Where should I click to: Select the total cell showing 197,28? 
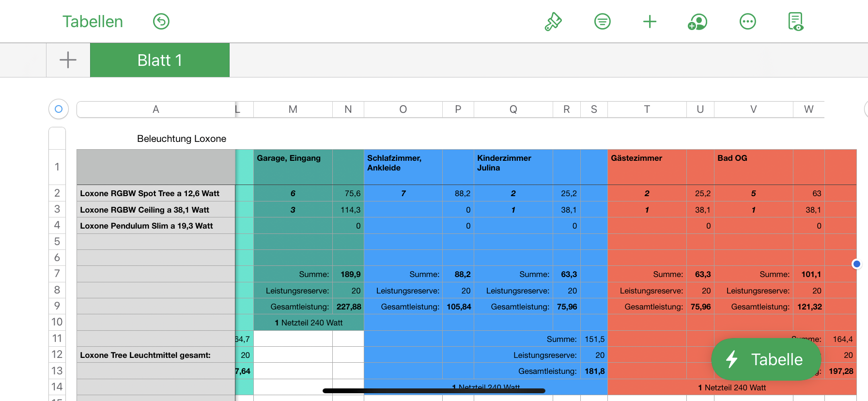[841, 371]
